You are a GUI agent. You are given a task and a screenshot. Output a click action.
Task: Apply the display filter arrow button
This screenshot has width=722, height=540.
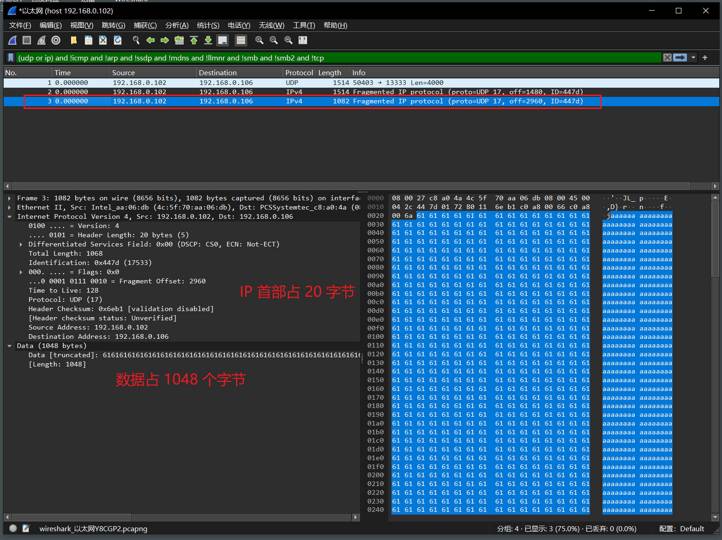point(680,58)
